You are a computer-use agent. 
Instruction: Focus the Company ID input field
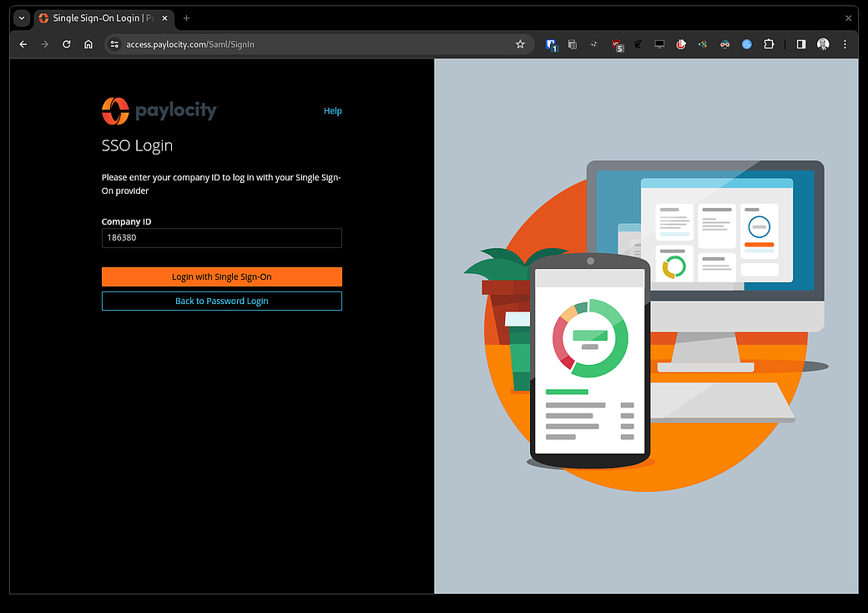[221, 238]
